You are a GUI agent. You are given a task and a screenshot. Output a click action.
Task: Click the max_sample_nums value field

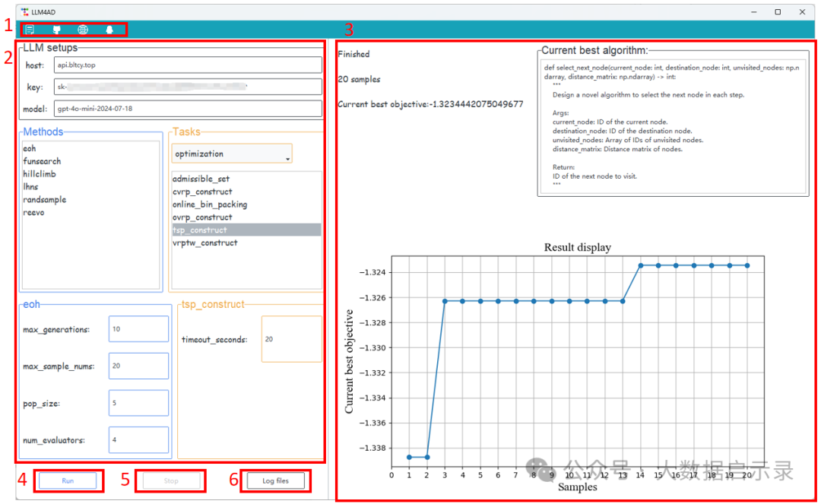139,366
